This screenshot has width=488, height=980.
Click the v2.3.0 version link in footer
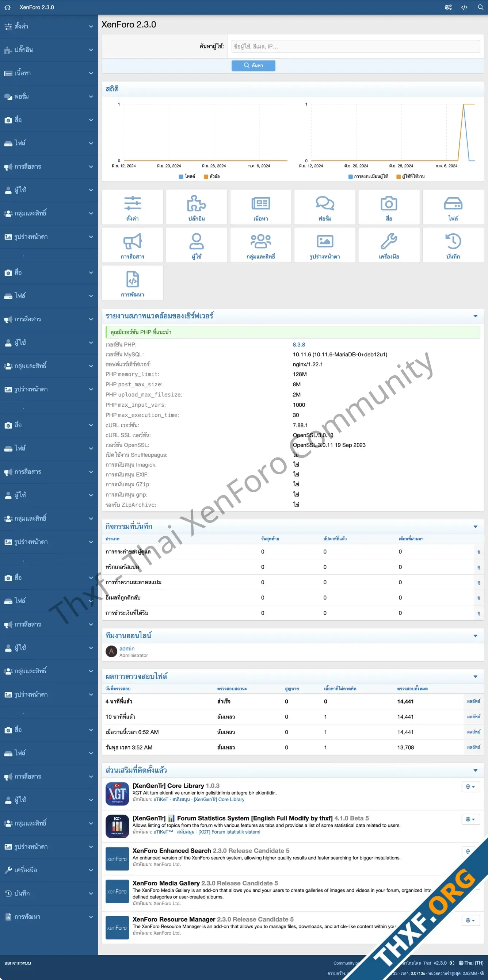440,963
